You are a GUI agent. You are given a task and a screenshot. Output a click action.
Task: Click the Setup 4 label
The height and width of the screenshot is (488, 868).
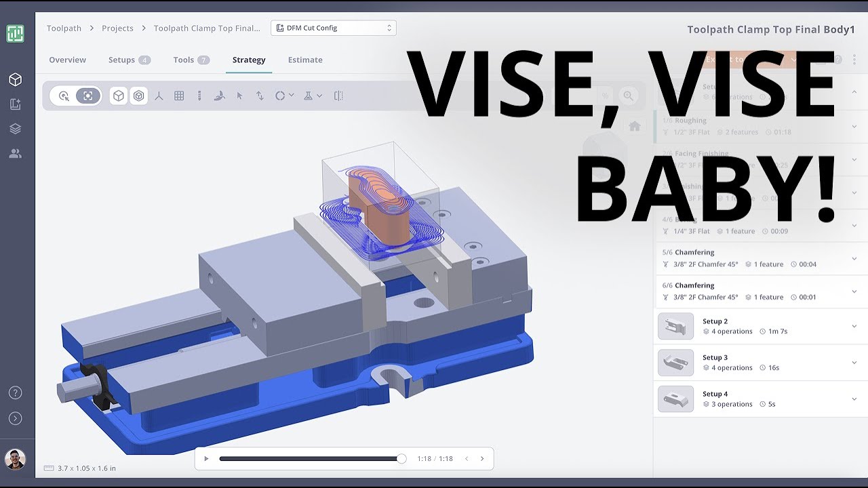pos(715,394)
